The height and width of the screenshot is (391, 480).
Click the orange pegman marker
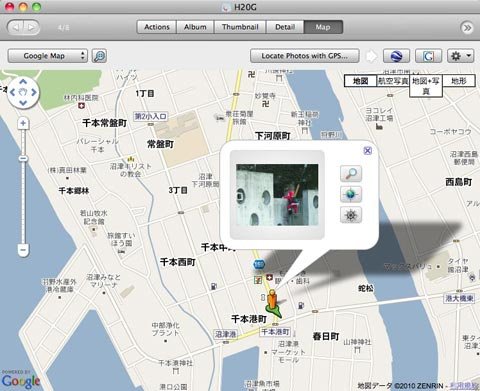point(272,300)
